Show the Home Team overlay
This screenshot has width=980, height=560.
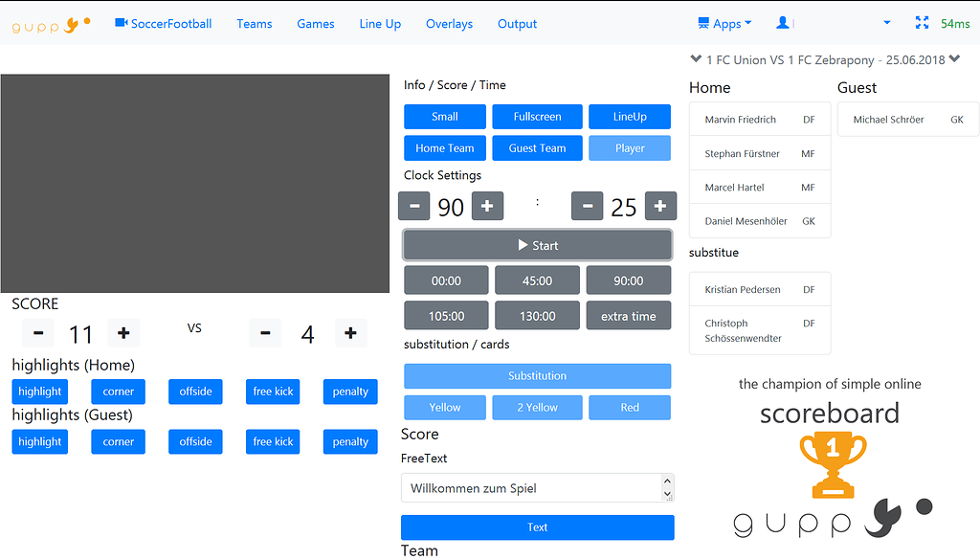[444, 147]
